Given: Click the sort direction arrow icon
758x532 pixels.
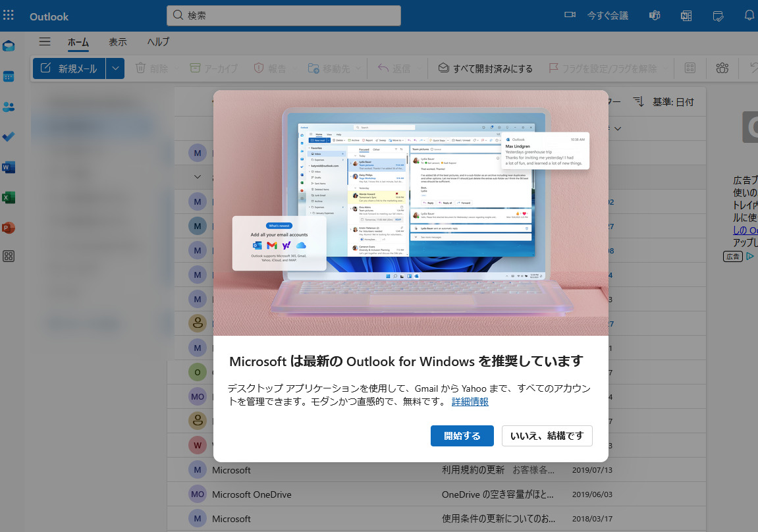Looking at the screenshot, I should (638, 101).
